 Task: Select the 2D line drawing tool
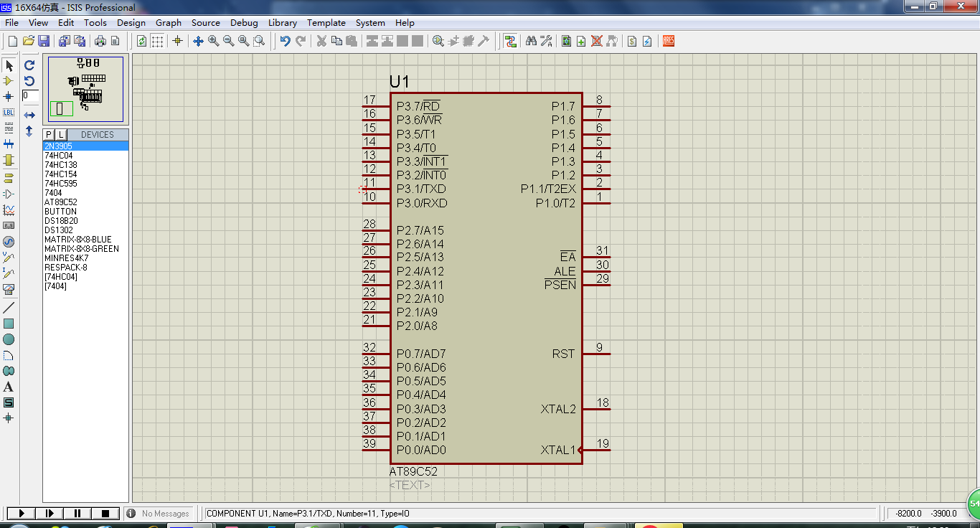pyautogui.click(x=9, y=307)
